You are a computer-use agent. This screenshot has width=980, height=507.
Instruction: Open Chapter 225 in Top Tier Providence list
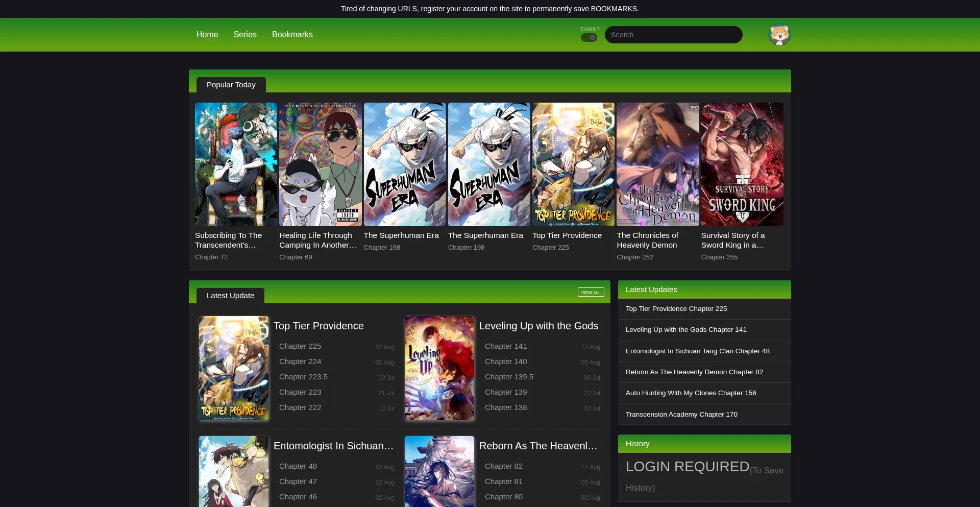[x=300, y=346]
